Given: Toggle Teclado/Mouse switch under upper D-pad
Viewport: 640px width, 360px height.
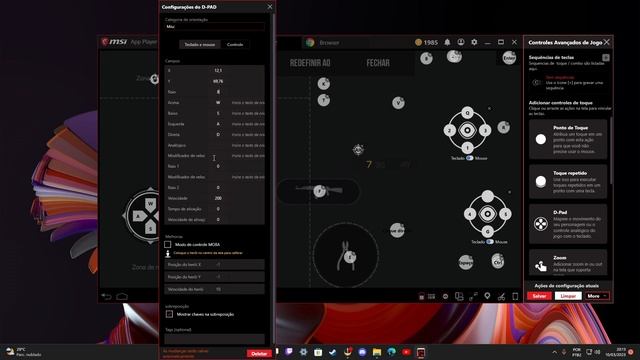Looking at the screenshot, I should 469,158.
